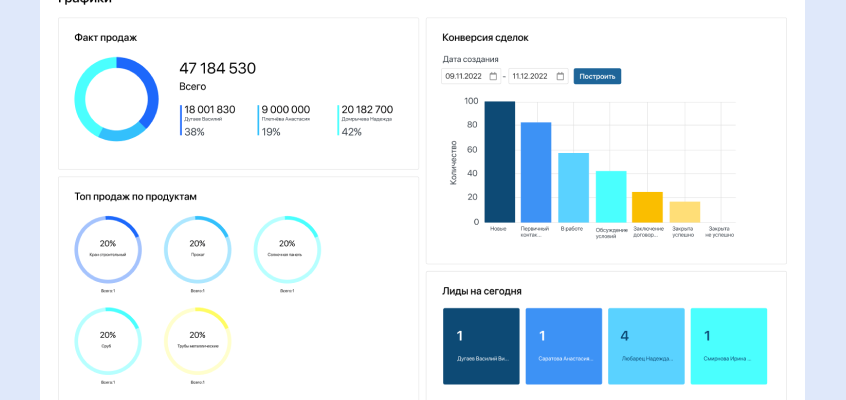Click the Первичный контакт bar
Image resolution: width=846 pixels, height=400 pixels.
(x=536, y=172)
